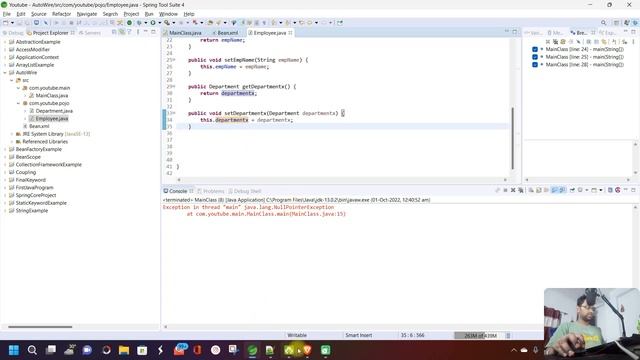Open the File menu
The height and width of the screenshot is (360, 640).
point(7,14)
